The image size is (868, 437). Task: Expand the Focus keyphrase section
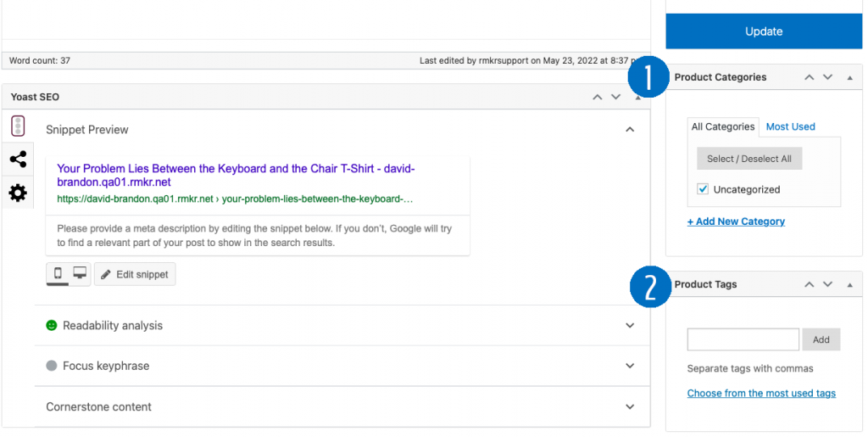(x=630, y=367)
